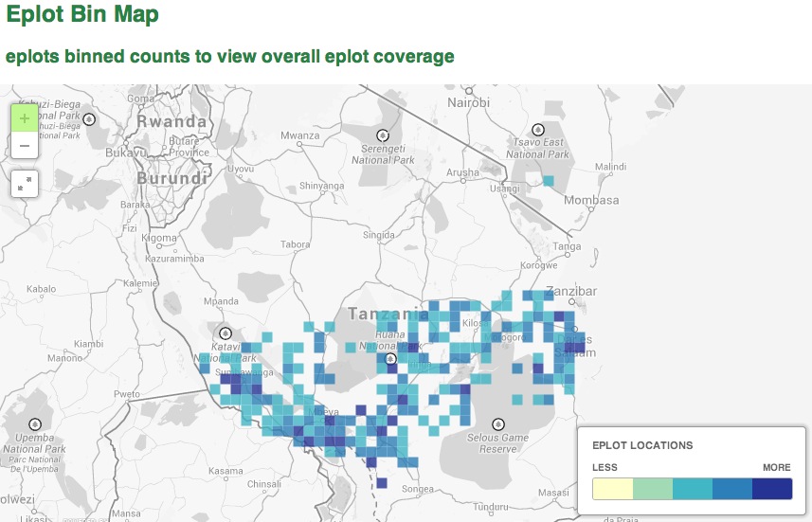Click the 'Singida' town label
The image size is (812, 522).
coord(379,235)
